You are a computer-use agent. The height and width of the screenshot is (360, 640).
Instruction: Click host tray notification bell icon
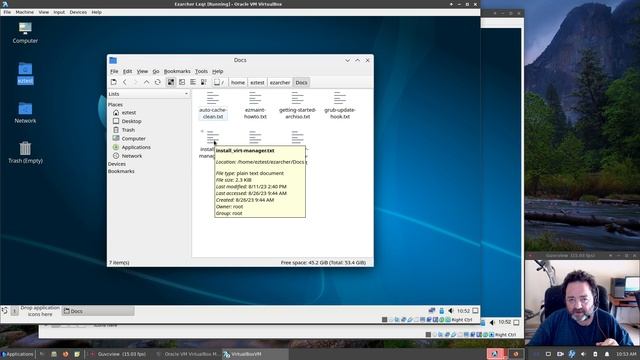[607, 354]
